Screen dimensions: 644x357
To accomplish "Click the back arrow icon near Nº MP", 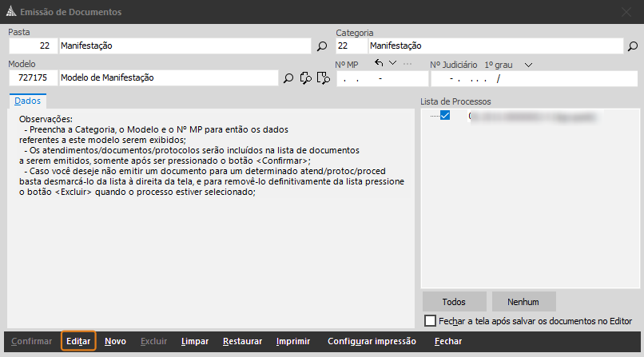I will pos(379,63).
